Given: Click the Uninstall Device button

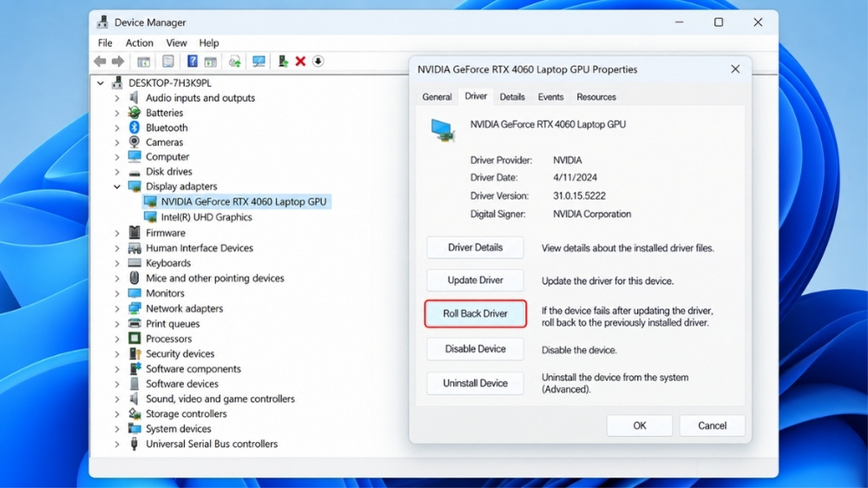Looking at the screenshot, I should (475, 383).
